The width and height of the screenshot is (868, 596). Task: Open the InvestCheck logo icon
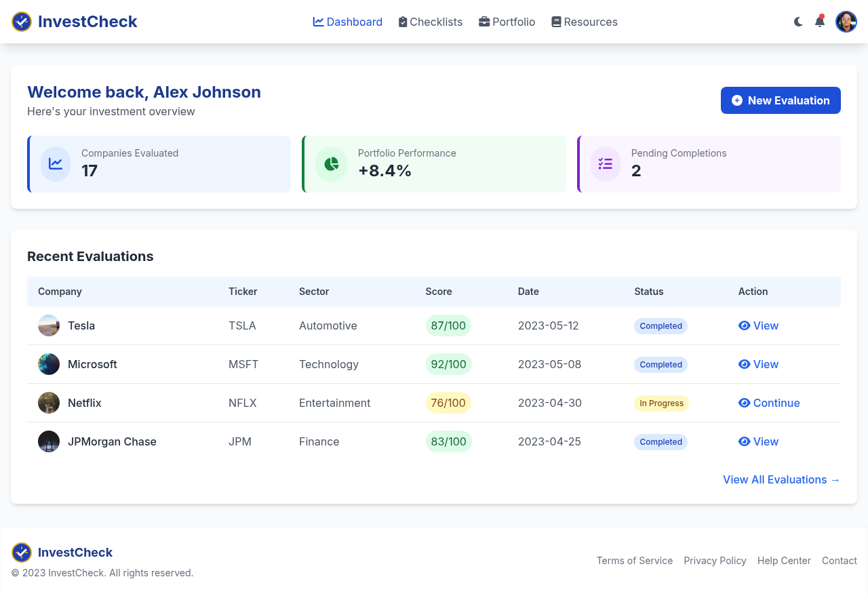coord(21,21)
